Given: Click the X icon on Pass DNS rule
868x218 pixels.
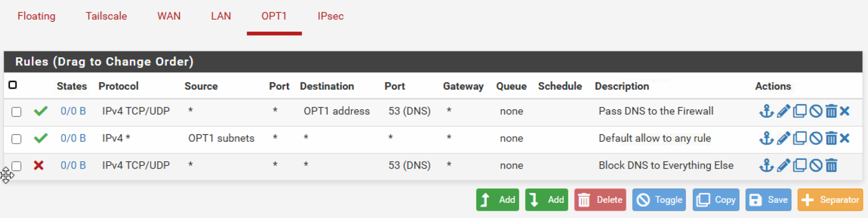Looking at the screenshot, I should tap(845, 111).
